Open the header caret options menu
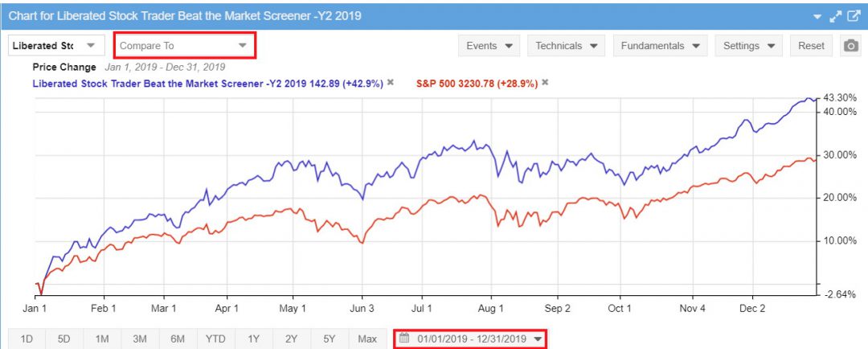The height and width of the screenshot is (349, 868). point(817,16)
